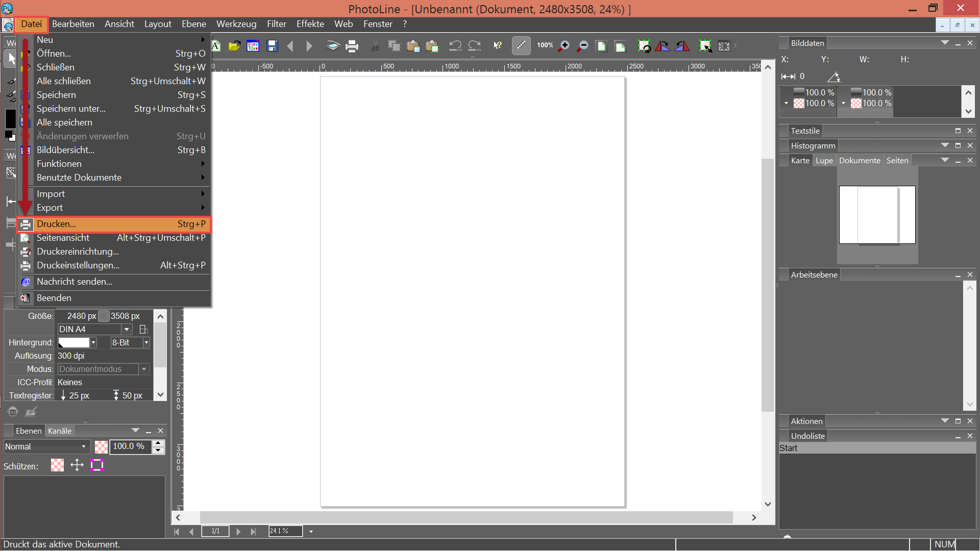Toggle protect position in Schützen row
The image size is (980, 551).
[77, 465]
